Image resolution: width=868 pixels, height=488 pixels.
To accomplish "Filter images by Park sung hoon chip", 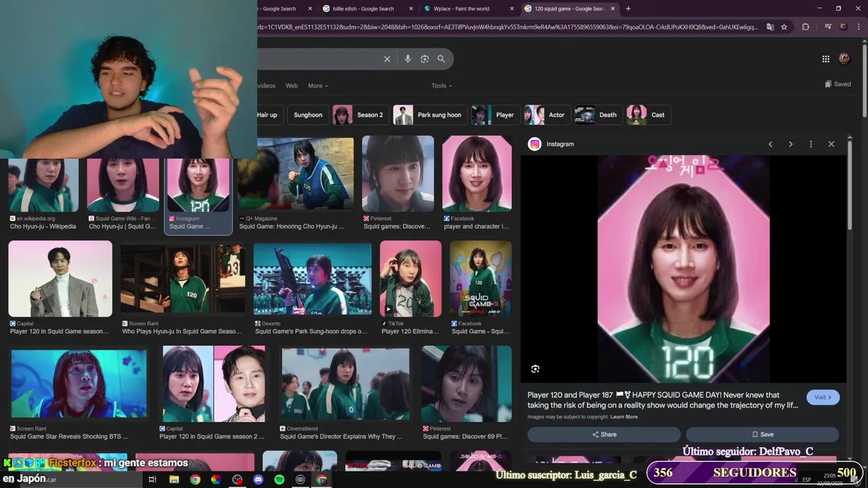I will point(429,115).
